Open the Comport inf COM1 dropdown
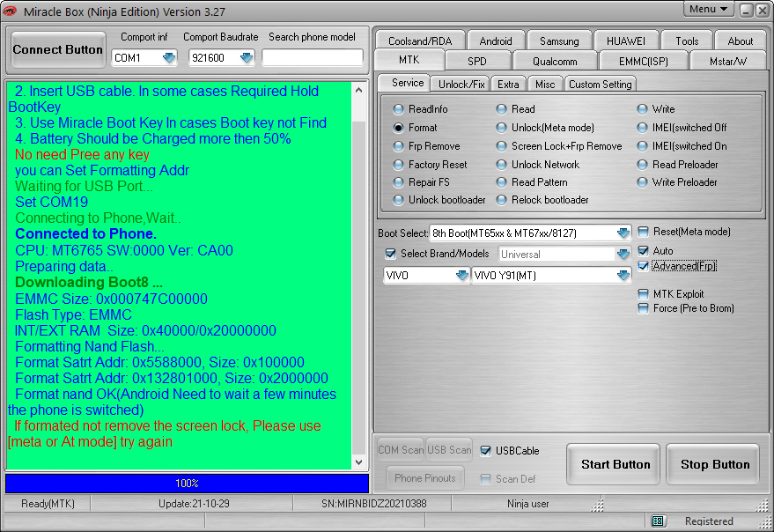Image resolution: width=774 pixels, height=532 pixels. click(169, 58)
